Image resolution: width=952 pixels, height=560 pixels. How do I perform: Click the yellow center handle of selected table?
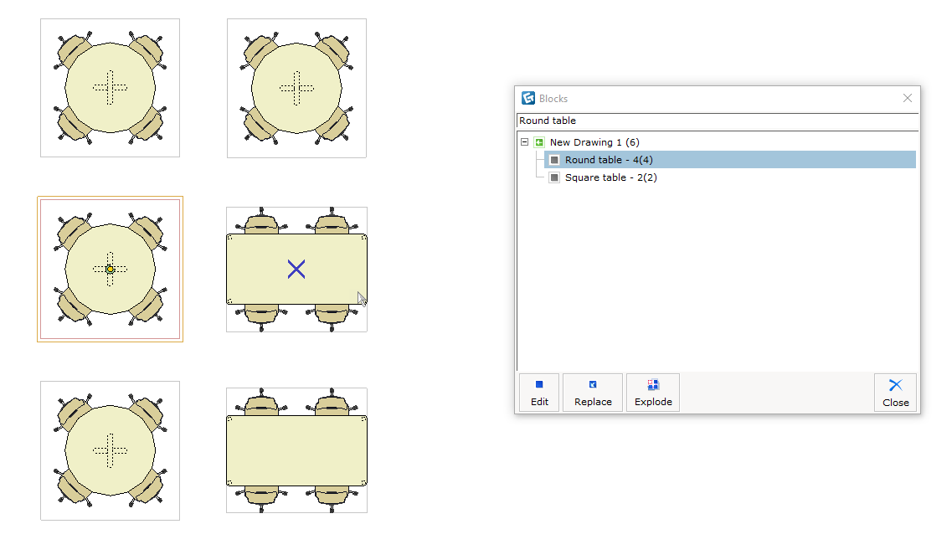pos(110,270)
